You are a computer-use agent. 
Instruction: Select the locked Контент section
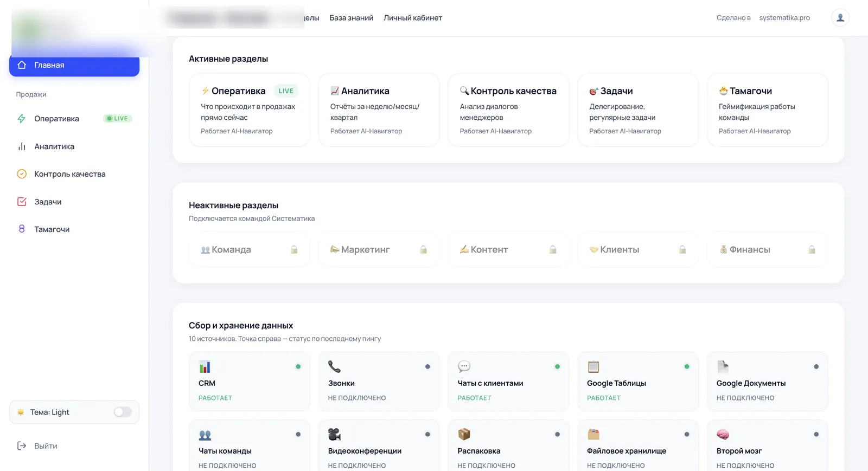[508, 250]
